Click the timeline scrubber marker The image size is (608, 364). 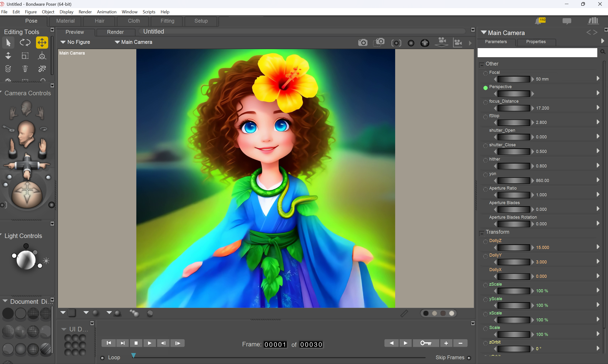[x=133, y=355]
